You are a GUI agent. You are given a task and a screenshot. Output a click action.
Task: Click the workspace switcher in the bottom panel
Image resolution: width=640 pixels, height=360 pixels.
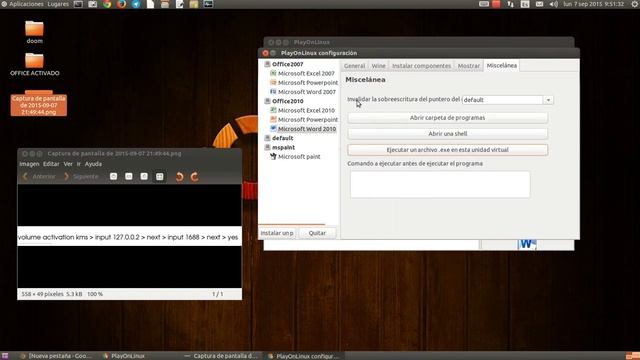pyautogui.click(x=633, y=356)
